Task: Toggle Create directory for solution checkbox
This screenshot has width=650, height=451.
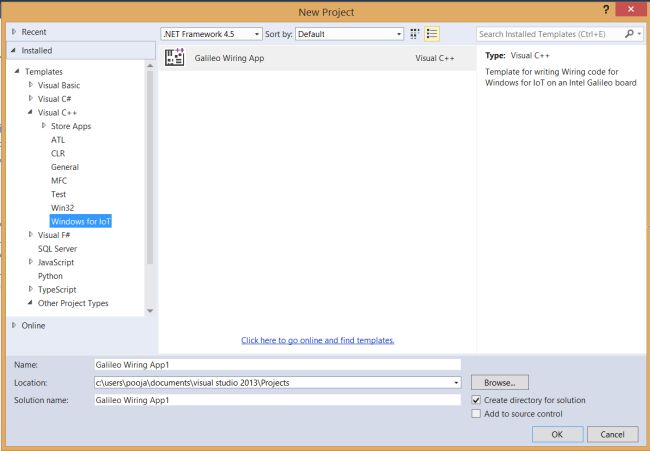Action: point(476,400)
